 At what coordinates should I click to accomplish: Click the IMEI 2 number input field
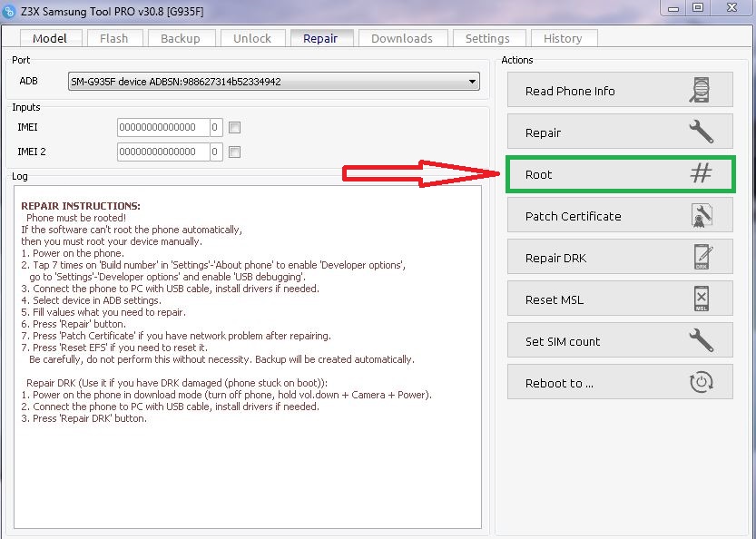point(163,152)
